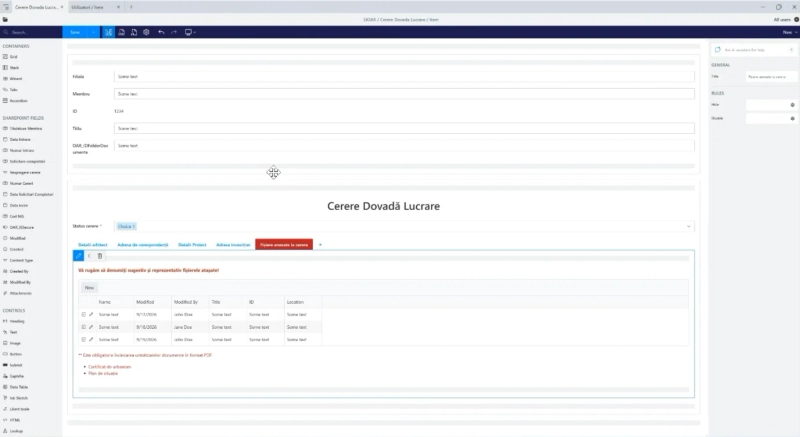Click pencil edit icon in second list row

(91, 327)
